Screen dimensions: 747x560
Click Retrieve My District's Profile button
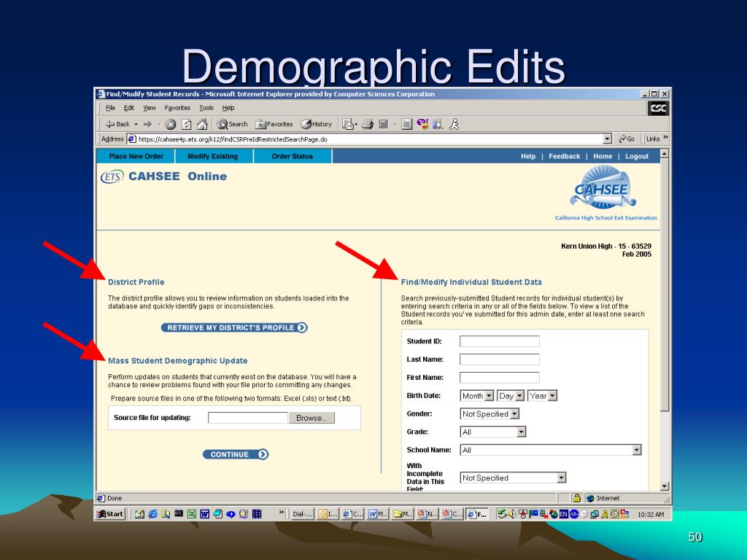(234, 327)
